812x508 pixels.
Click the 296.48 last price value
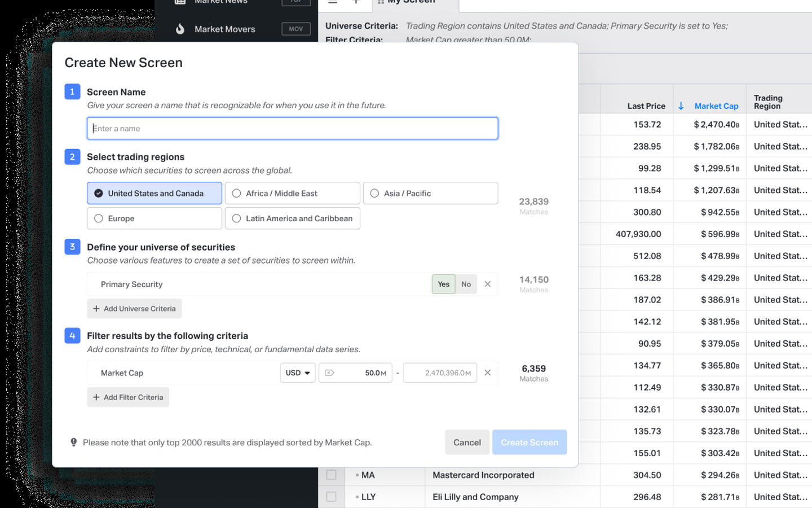tap(647, 497)
